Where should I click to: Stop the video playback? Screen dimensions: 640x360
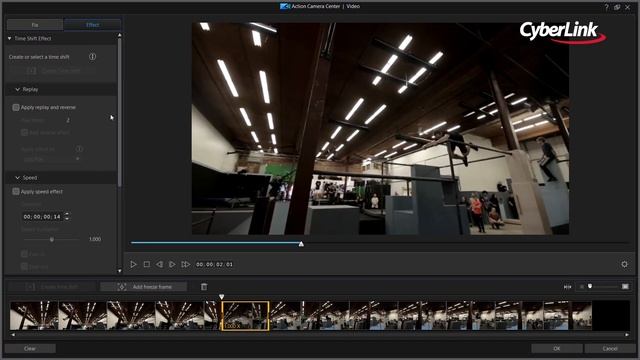[147, 264]
